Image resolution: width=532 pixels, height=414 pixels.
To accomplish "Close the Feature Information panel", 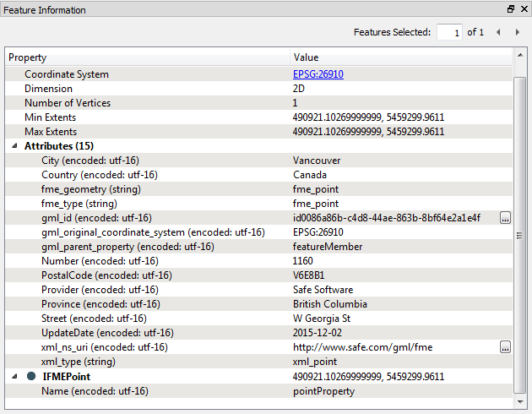I will click(524, 9).
